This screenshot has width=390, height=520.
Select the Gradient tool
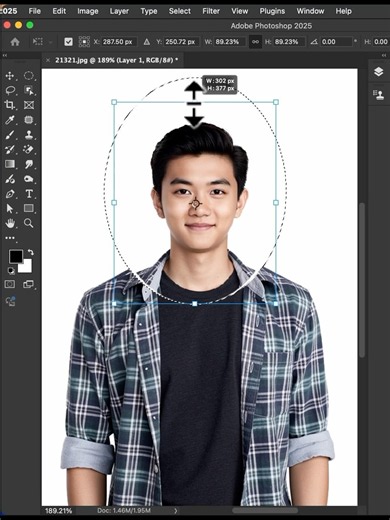10,164
